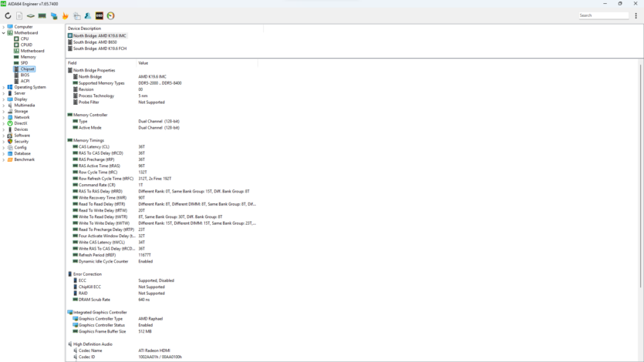Select North Bridge: AMD K19.6 IMC device

pos(97,35)
